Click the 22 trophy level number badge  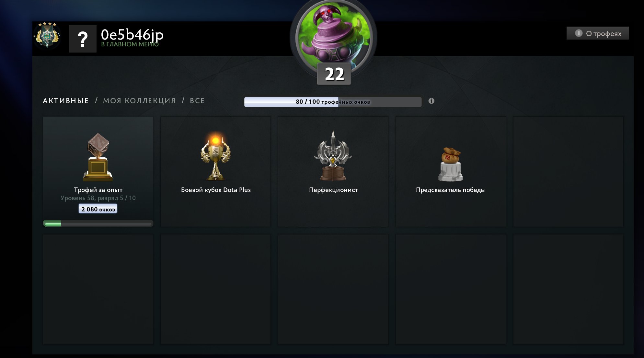(334, 74)
